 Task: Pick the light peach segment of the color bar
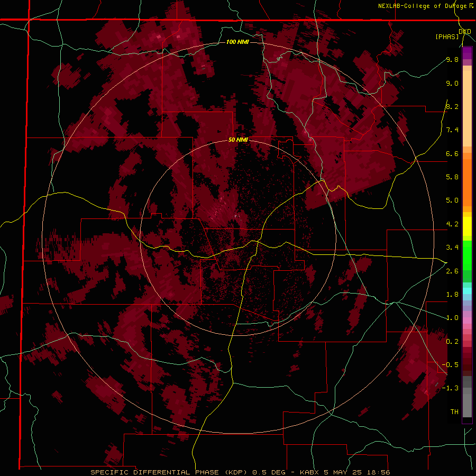[467, 108]
